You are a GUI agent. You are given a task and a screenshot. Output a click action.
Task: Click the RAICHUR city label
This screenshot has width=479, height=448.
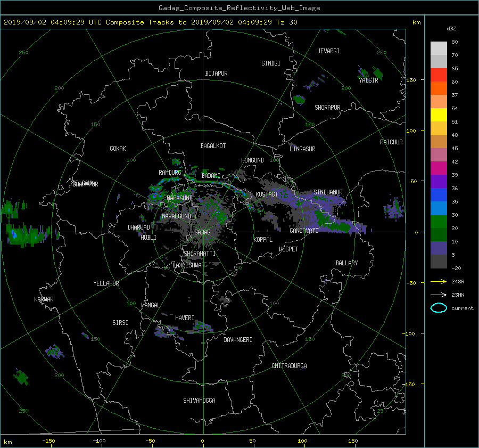[391, 142]
